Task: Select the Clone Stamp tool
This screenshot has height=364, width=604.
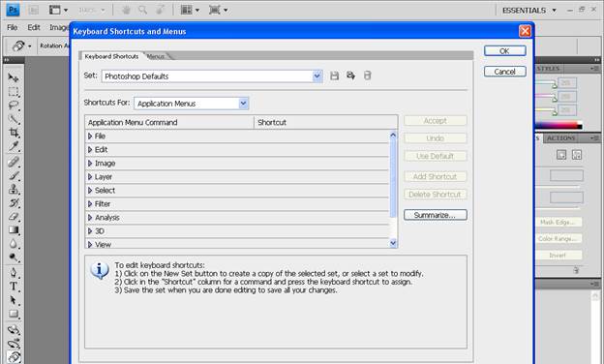Action: point(14,189)
